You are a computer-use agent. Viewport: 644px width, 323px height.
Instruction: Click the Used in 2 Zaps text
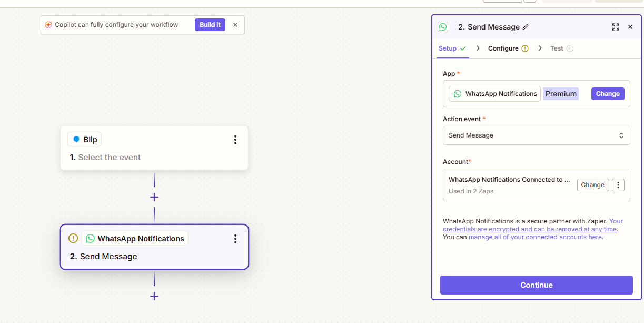tap(471, 191)
